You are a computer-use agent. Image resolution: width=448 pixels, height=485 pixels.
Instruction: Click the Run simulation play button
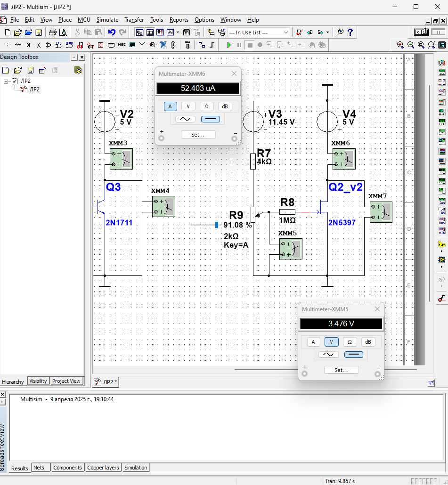[229, 45]
